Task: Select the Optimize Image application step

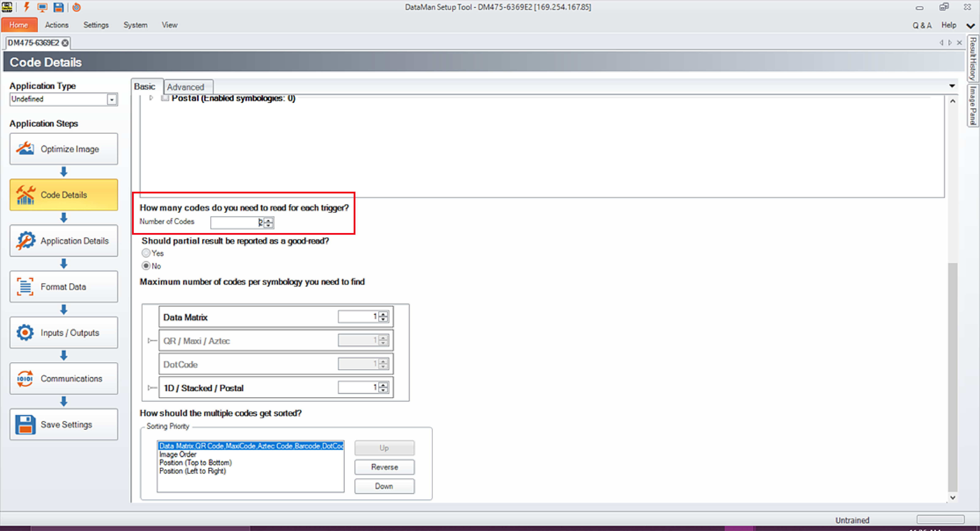Action: click(x=64, y=149)
